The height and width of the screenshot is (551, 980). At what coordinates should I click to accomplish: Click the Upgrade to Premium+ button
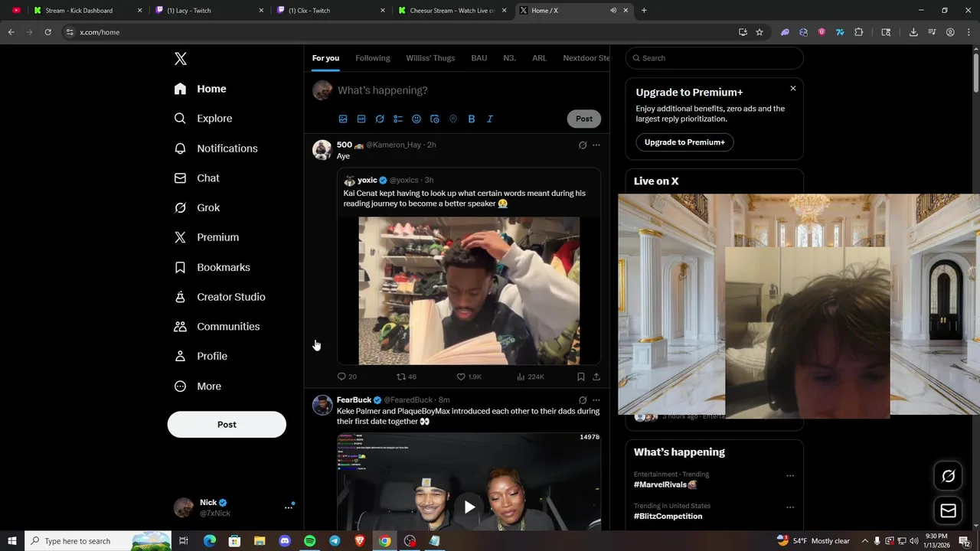click(x=684, y=142)
